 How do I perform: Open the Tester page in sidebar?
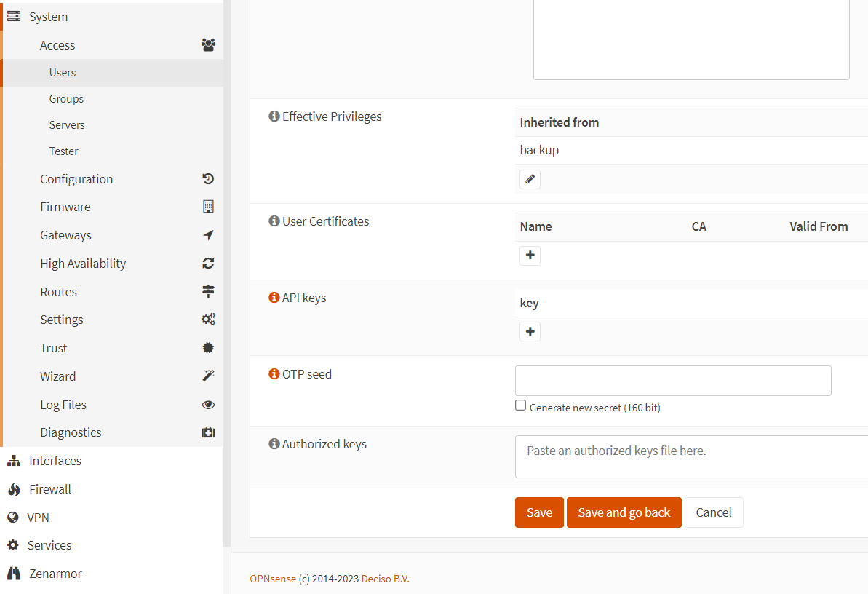pos(113,151)
